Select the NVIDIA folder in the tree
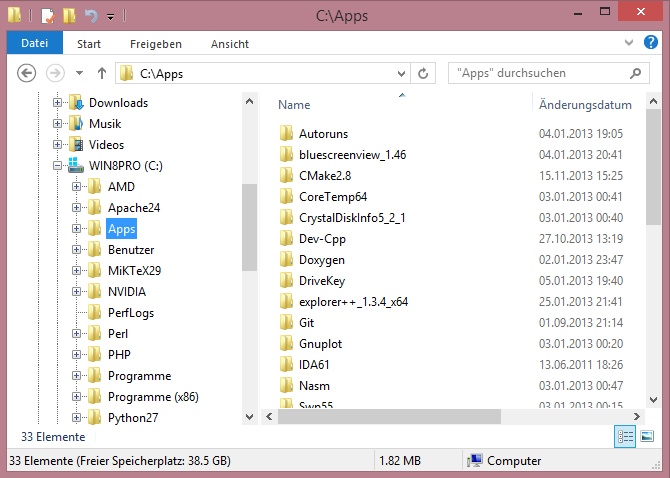 127,292
